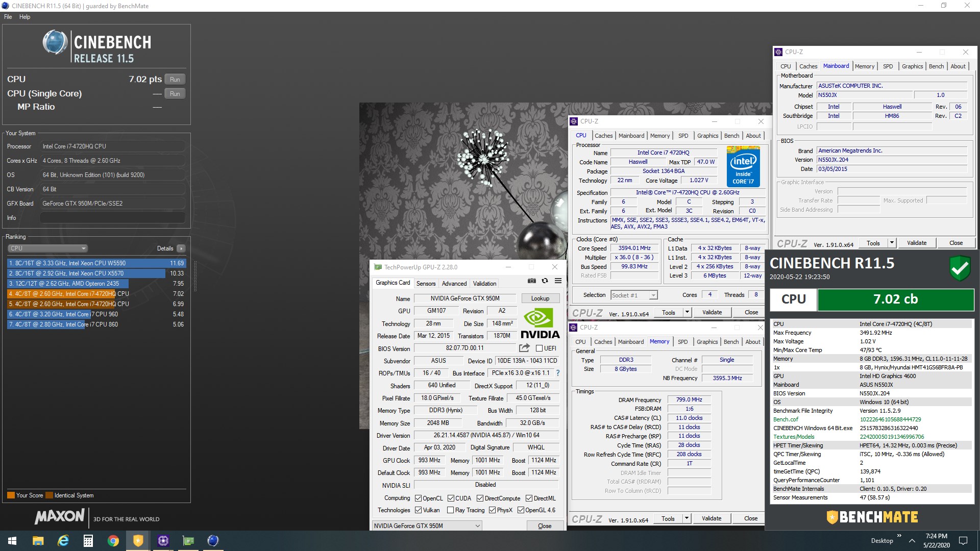Click the taskbar clock showing 7:24 PM
This screenshot has height=551, width=980.
tap(936, 541)
